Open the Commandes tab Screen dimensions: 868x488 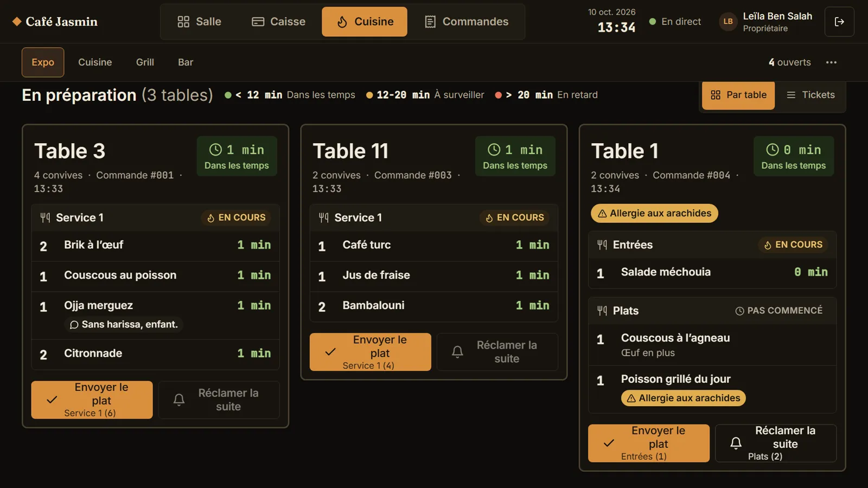467,22
